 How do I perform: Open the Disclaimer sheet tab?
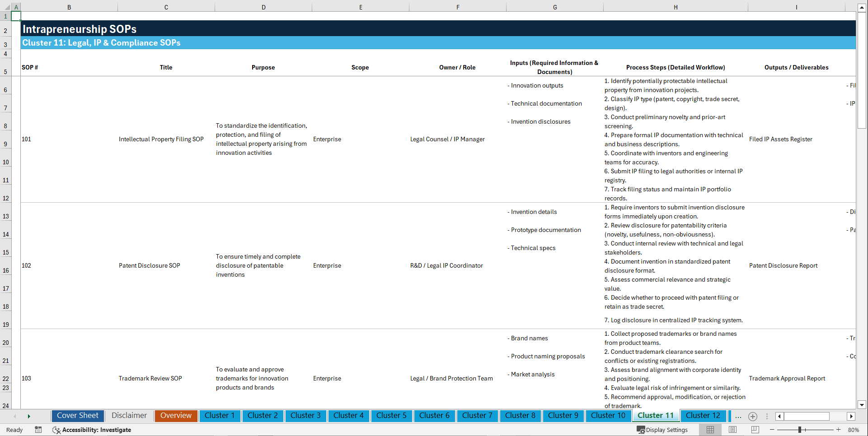[129, 416]
